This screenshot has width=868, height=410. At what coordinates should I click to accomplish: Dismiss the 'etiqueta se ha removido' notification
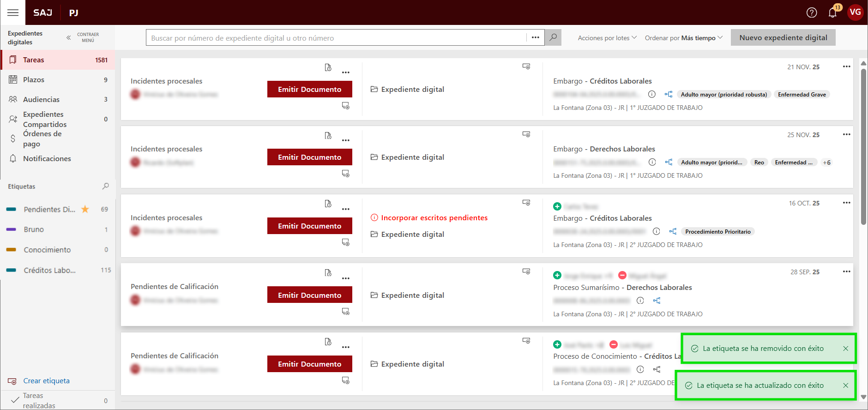[x=845, y=349]
